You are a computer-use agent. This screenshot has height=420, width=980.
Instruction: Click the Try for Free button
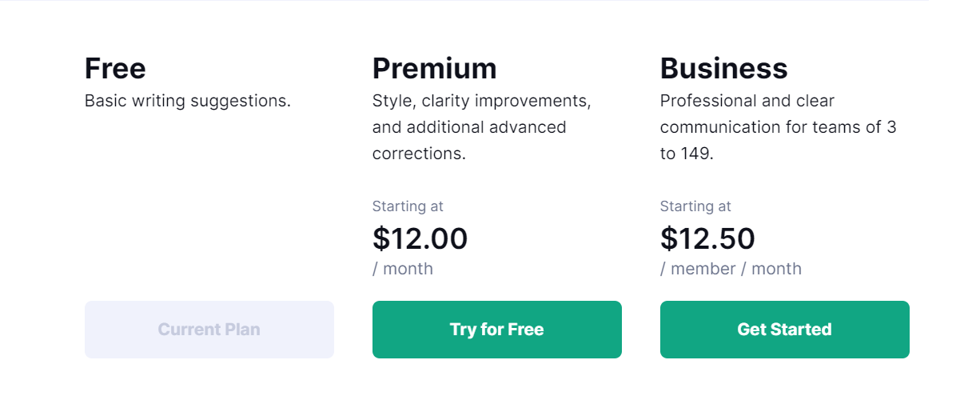496,330
